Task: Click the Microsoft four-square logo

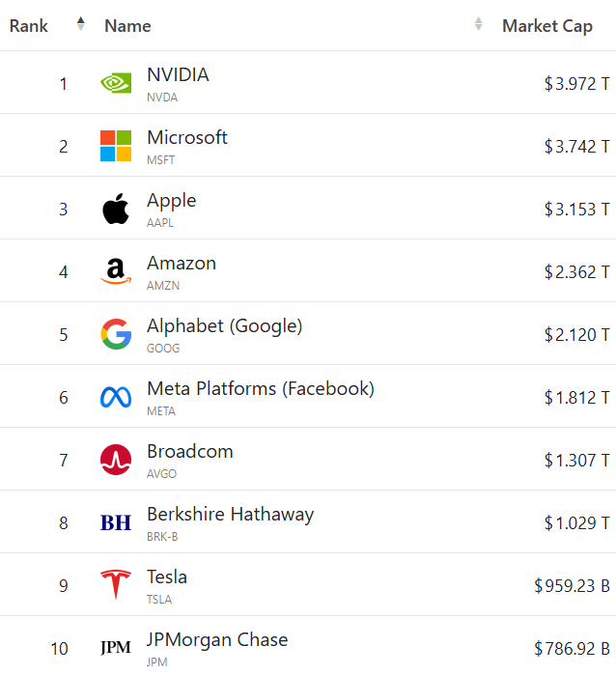Action: click(x=116, y=146)
